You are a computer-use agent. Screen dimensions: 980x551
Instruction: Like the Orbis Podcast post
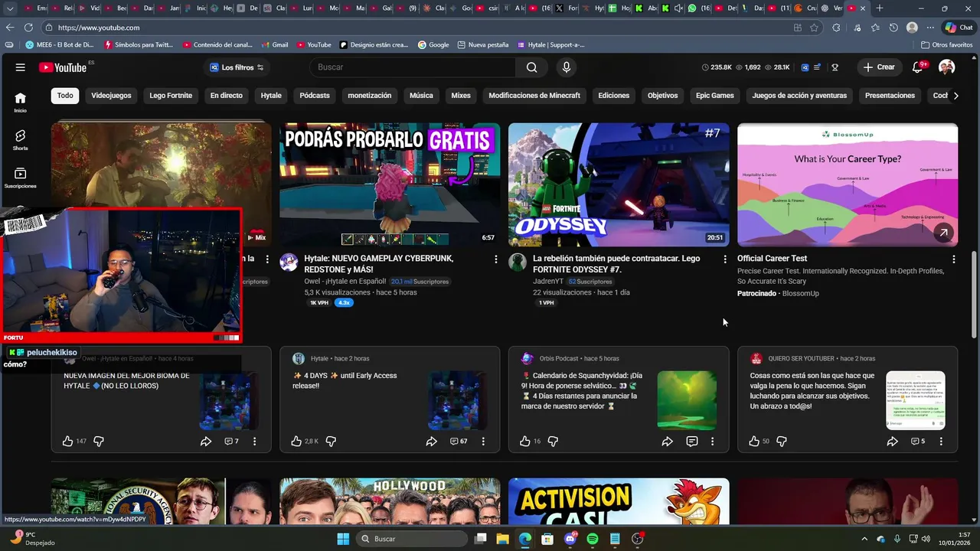524,442
